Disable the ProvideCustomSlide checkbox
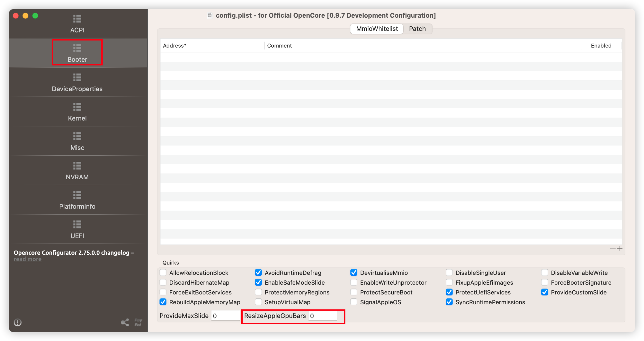The height and width of the screenshot is (341, 644). [545, 292]
